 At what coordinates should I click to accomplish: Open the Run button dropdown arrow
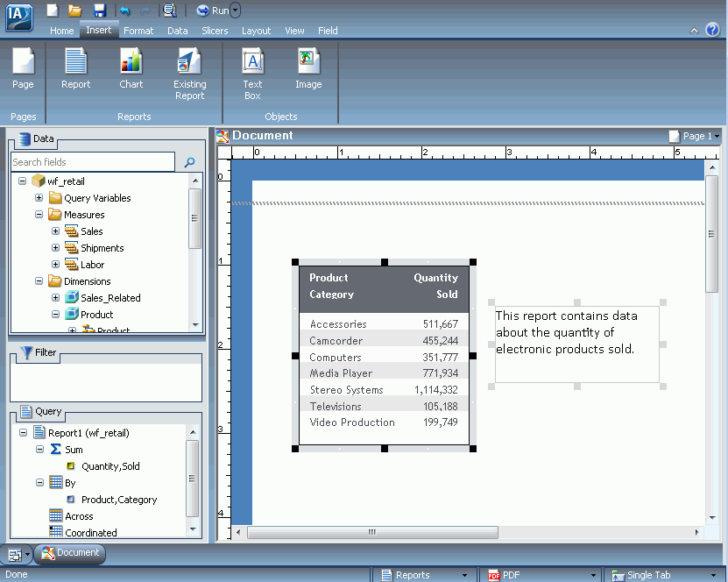click(x=236, y=11)
